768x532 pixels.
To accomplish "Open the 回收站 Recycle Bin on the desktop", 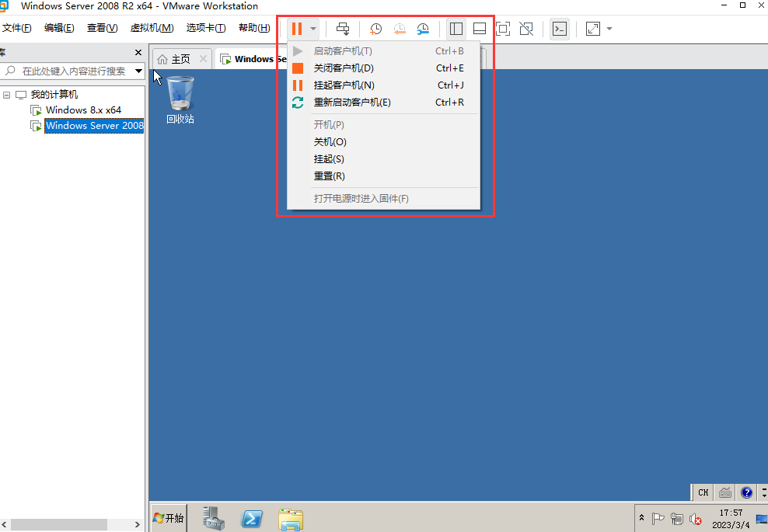I will (180, 93).
